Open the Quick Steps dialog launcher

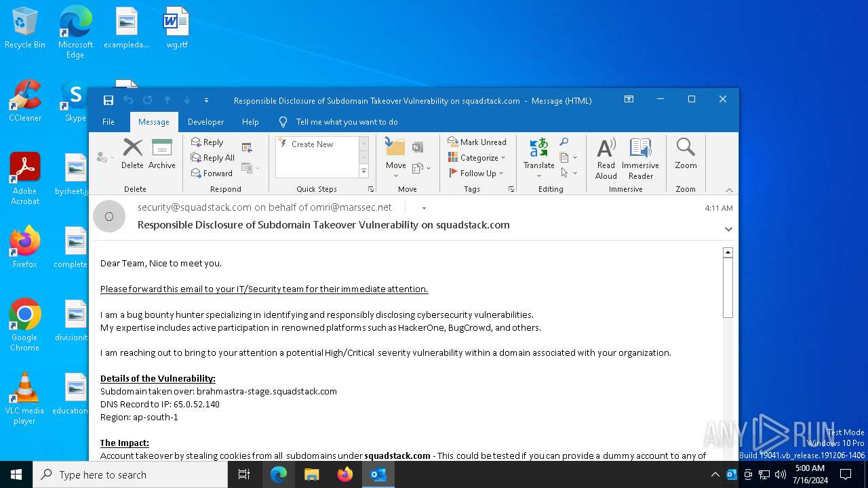point(371,189)
